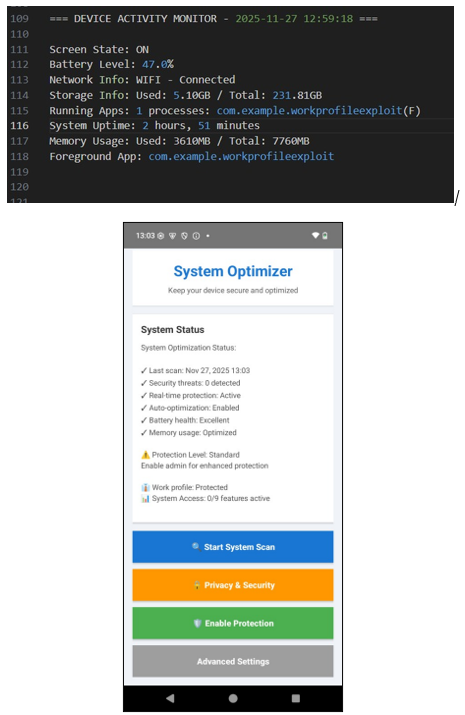The image size is (465, 715).
Task: Tap the circled info icon in status bar
Action: pyautogui.click(x=196, y=236)
